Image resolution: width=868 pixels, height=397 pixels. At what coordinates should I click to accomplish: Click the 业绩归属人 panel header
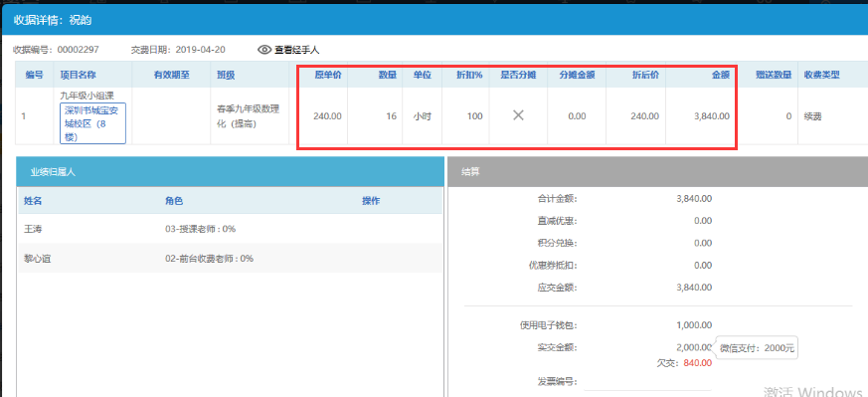coord(231,172)
